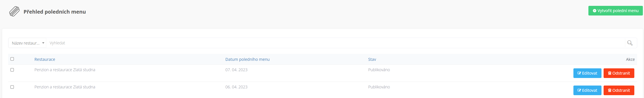Click the trash icon for 06. 04. 2023 menu
Screen dimensions: 644x98
tap(609, 90)
